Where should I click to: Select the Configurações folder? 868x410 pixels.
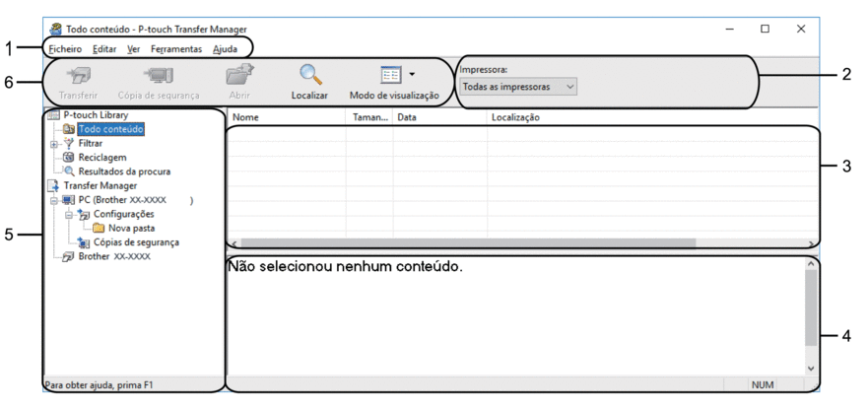124,214
